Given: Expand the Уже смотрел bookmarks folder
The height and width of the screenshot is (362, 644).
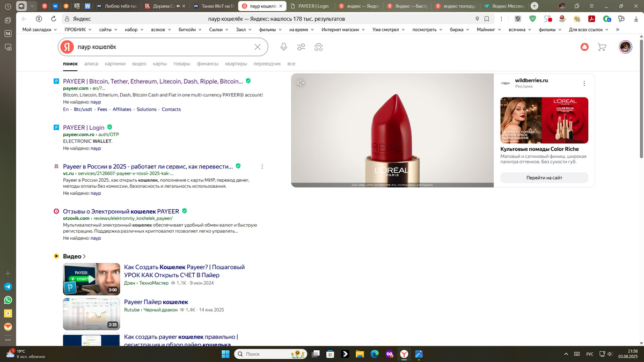Looking at the screenshot, I should coord(389,29).
